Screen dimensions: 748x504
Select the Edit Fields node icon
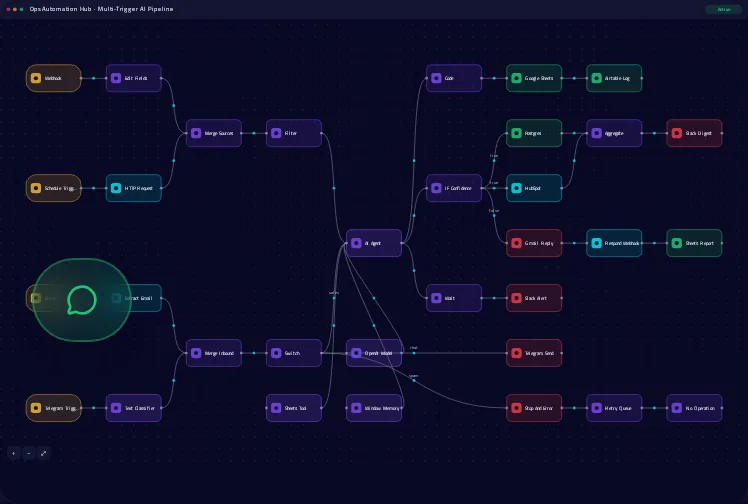[116, 78]
